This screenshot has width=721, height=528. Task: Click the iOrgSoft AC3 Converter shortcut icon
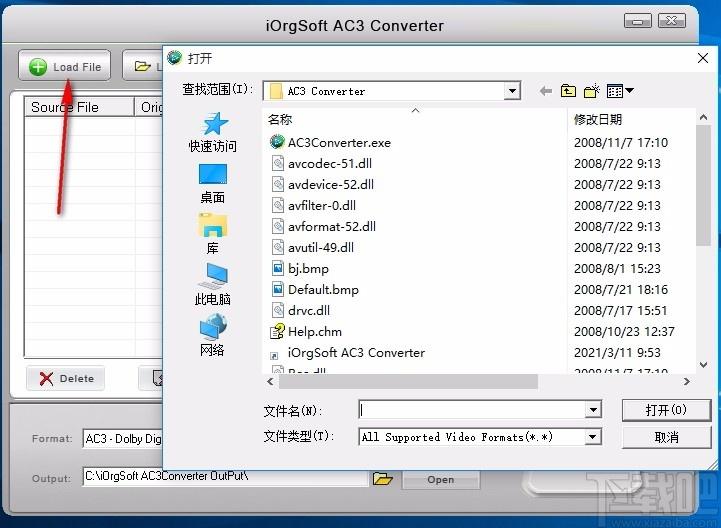274,355
